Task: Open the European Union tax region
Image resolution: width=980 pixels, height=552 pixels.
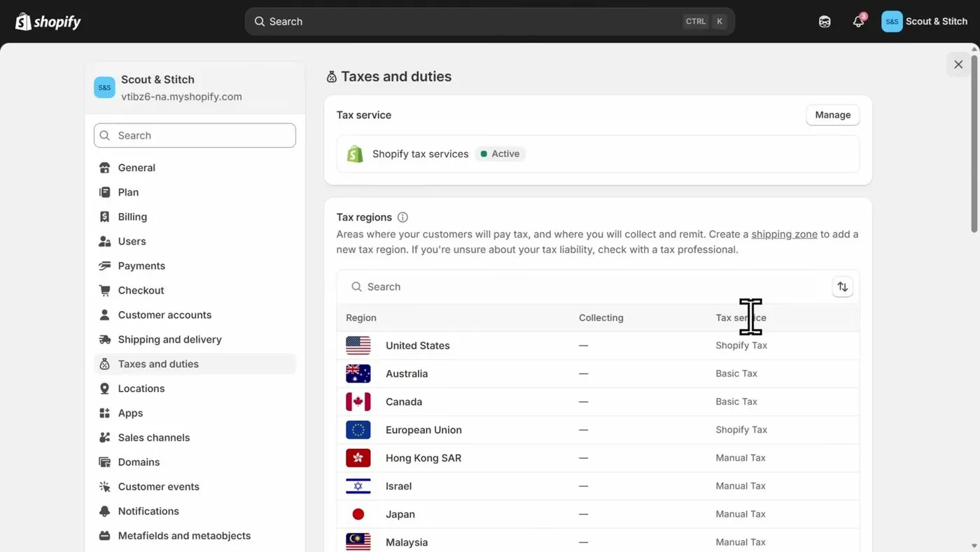Action: [x=598, y=429]
